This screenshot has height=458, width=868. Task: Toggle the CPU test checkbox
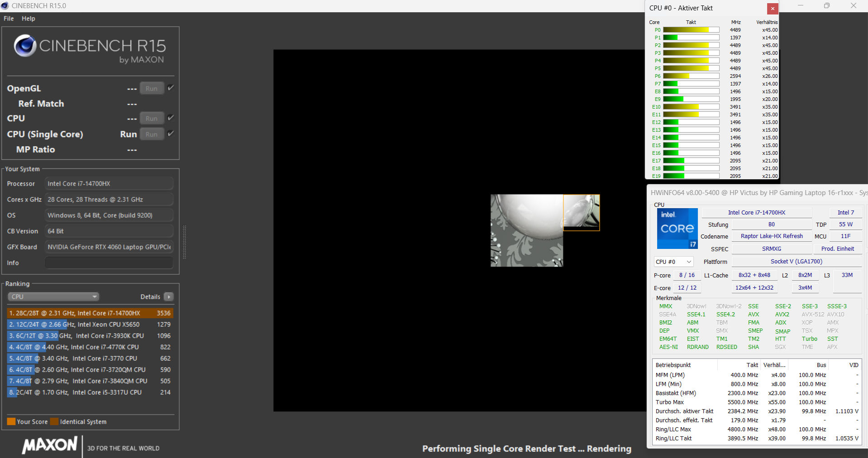171,118
